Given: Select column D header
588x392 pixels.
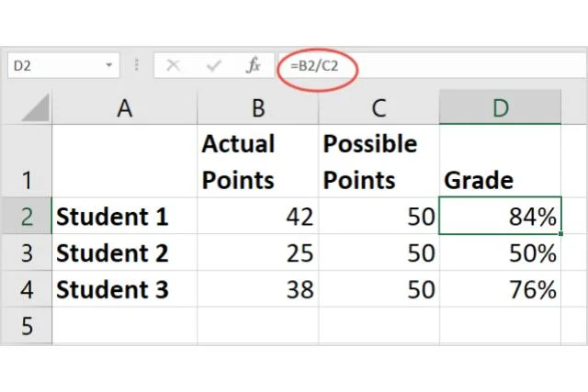Looking at the screenshot, I should pos(500,108).
